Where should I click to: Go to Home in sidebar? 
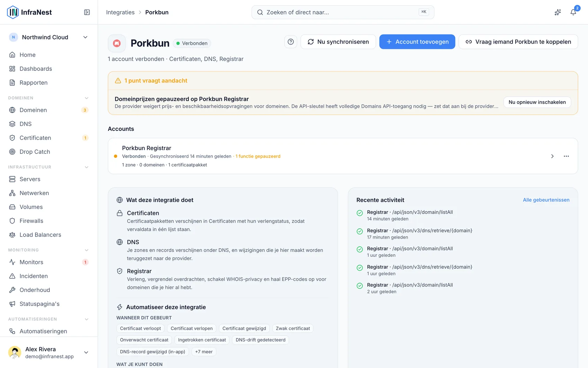(49, 55)
